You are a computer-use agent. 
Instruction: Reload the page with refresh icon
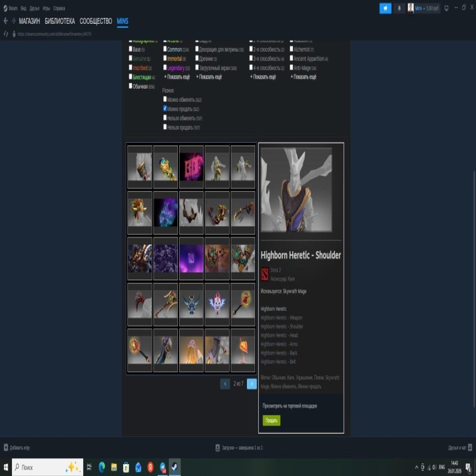click(x=6, y=34)
